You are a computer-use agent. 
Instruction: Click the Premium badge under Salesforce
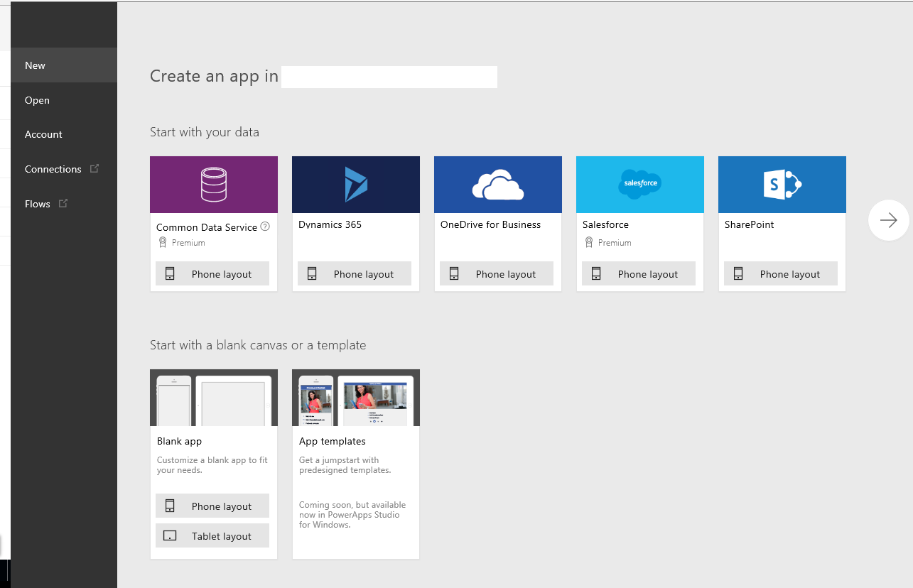coord(608,242)
